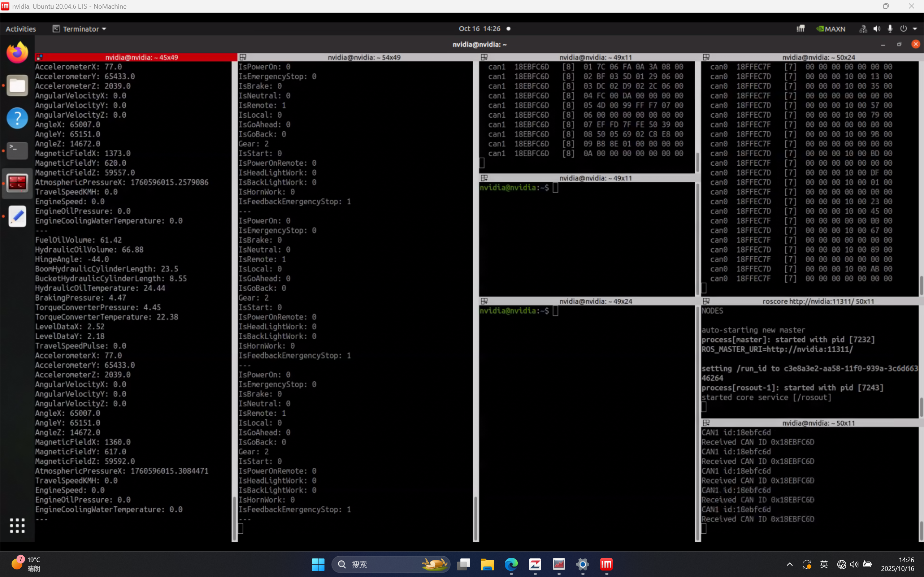Open the Activities overview
This screenshot has width=924, height=577.
(x=21, y=29)
